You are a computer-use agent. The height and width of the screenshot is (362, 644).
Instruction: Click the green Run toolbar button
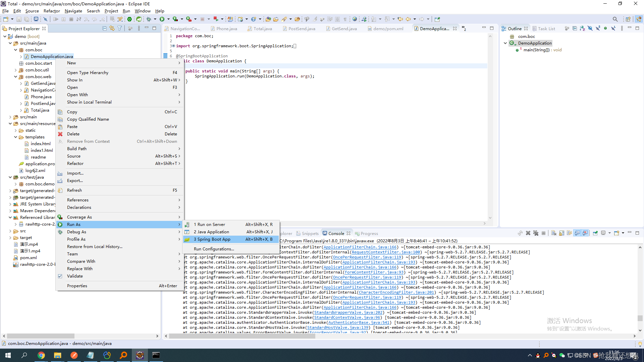click(162, 19)
